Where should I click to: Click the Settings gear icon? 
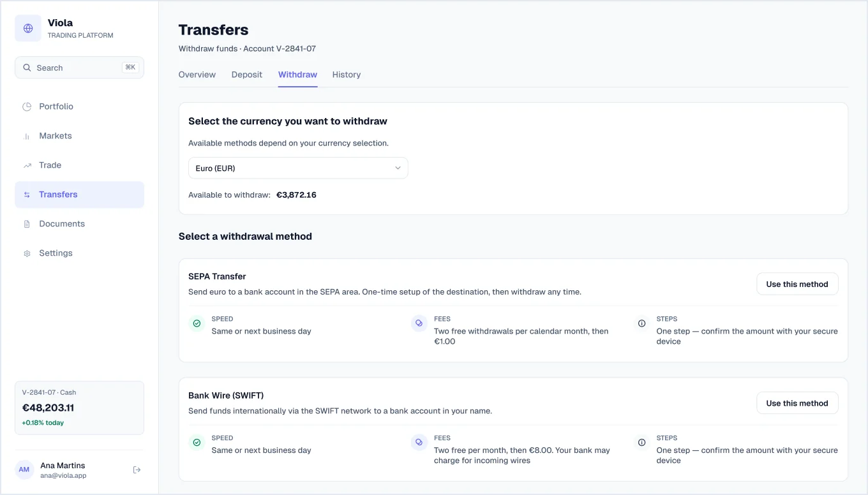coord(27,253)
